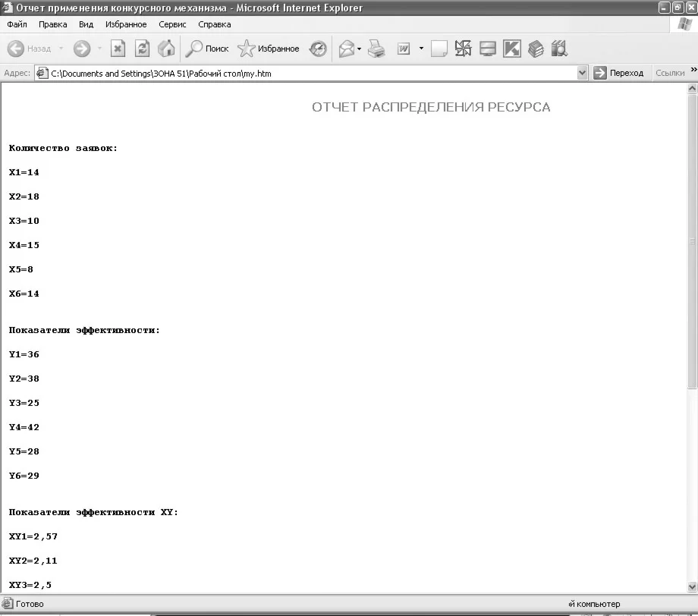Refresh the page using the refresh icon
The width and height of the screenshot is (698, 616).
point(142,49)
